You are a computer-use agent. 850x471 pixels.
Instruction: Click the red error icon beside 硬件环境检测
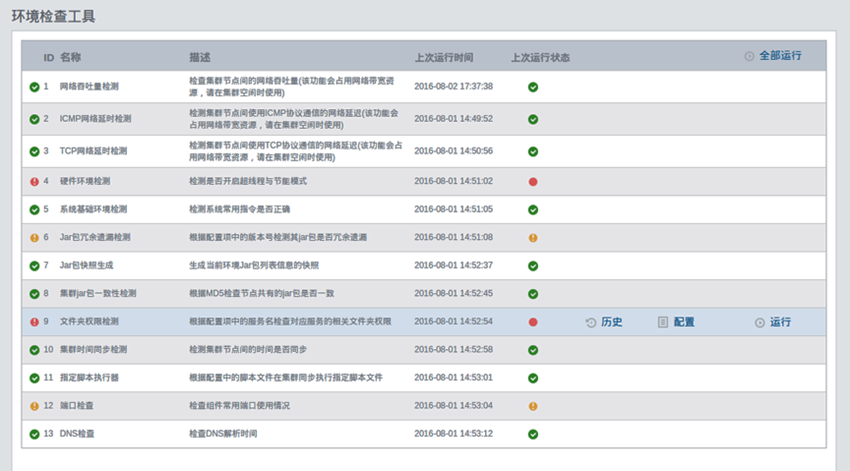click(34, 181)
